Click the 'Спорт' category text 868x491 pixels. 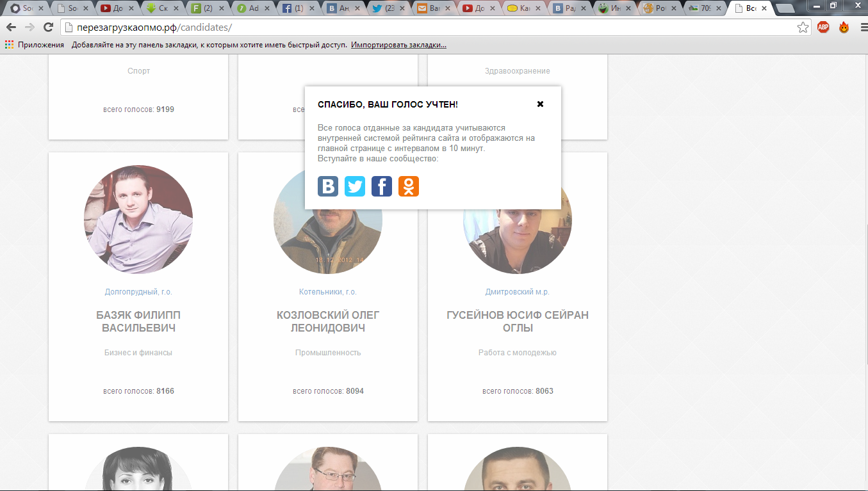138,71
